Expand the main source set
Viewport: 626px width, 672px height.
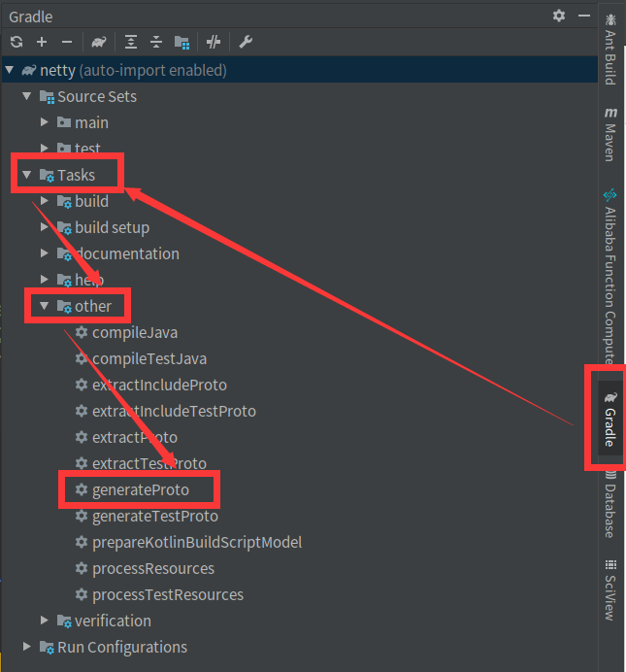(44, 122)
